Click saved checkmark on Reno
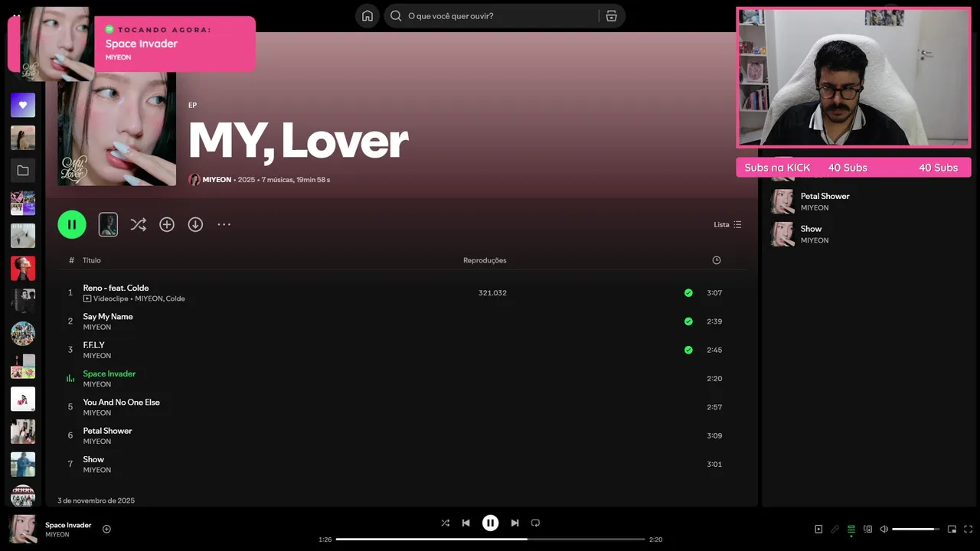Screen dimensions: 980x551 pyautogui.click(x=688, y=292)
